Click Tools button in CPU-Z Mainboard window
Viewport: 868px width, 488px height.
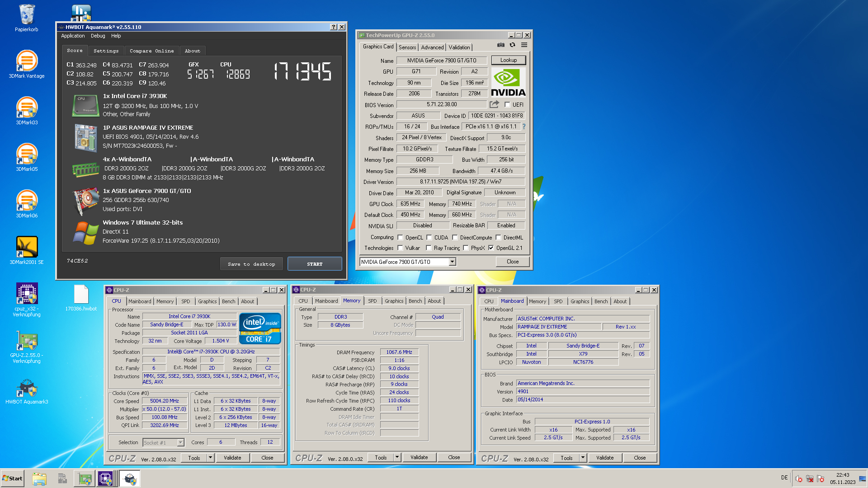coord(566,458)
